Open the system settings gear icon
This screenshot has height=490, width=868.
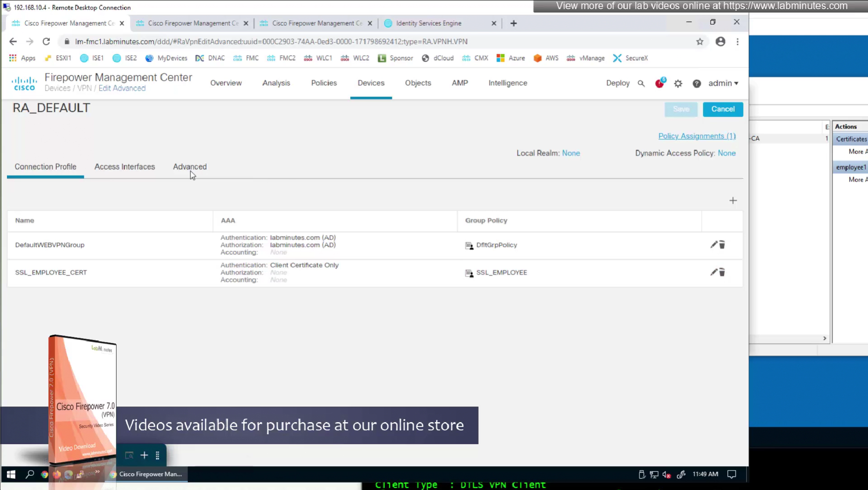point(678,83)
